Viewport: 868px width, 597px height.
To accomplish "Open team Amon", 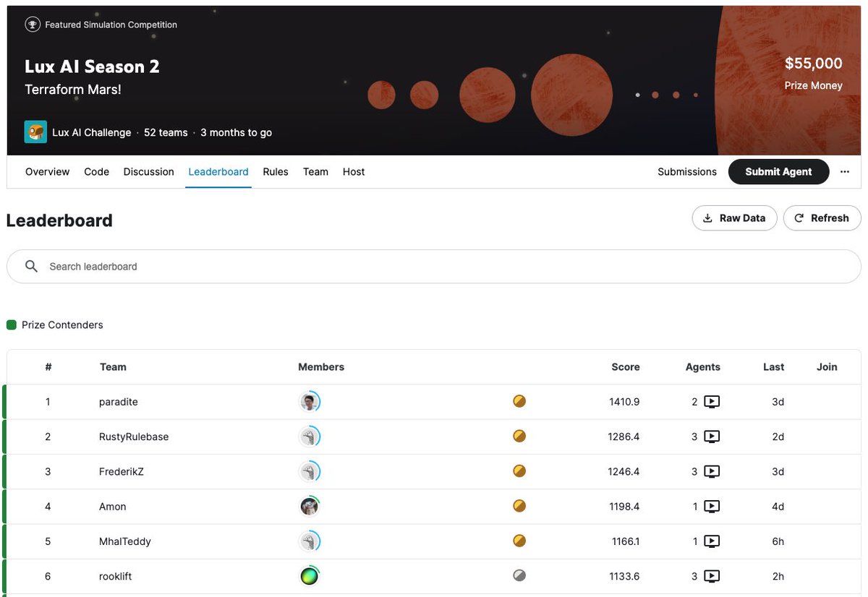I will [x=113, y=507].
